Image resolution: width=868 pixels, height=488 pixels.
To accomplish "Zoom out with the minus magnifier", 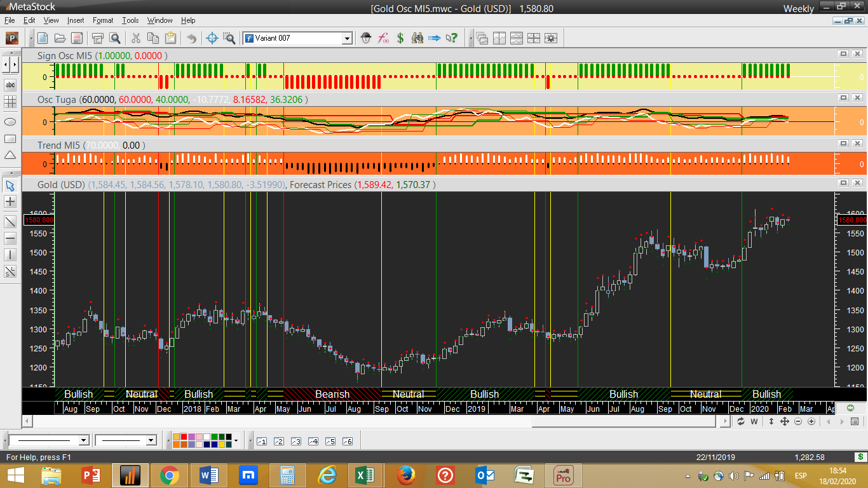I will [x=798, y=421].
